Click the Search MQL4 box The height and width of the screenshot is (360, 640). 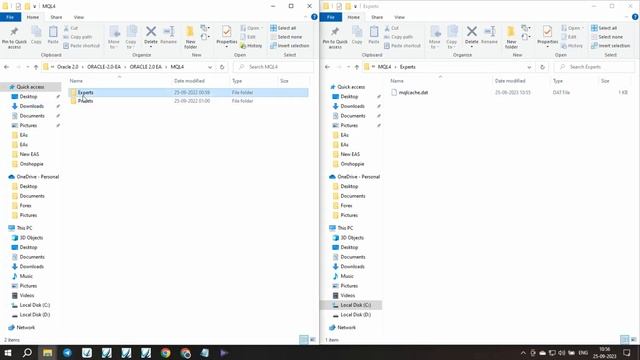[x=273, y=67]
